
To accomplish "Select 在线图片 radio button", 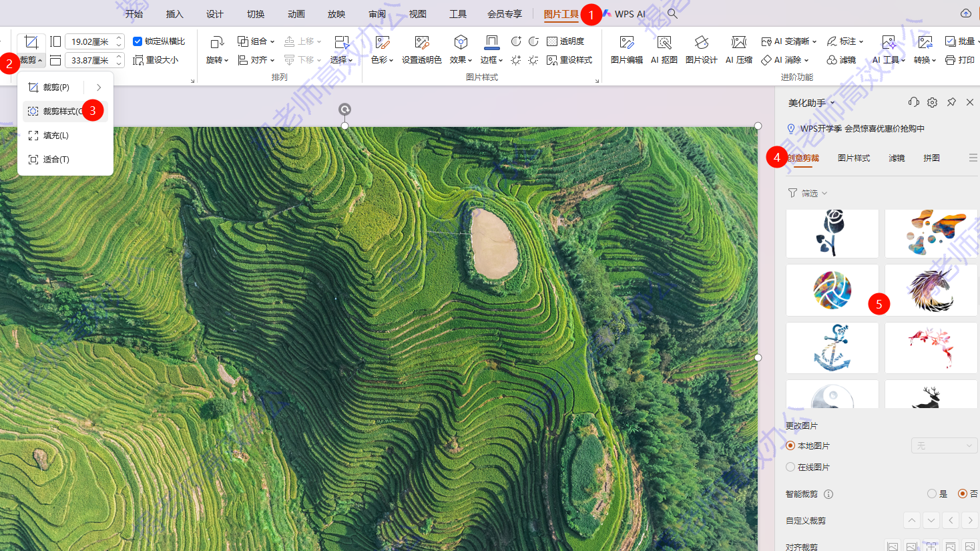I will click(790, 468).
